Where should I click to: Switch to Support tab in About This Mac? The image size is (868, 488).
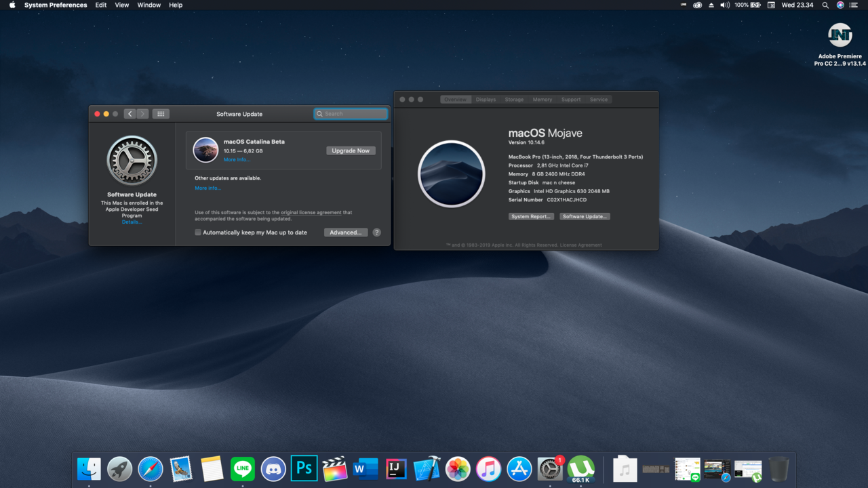[x=571, y=100]
